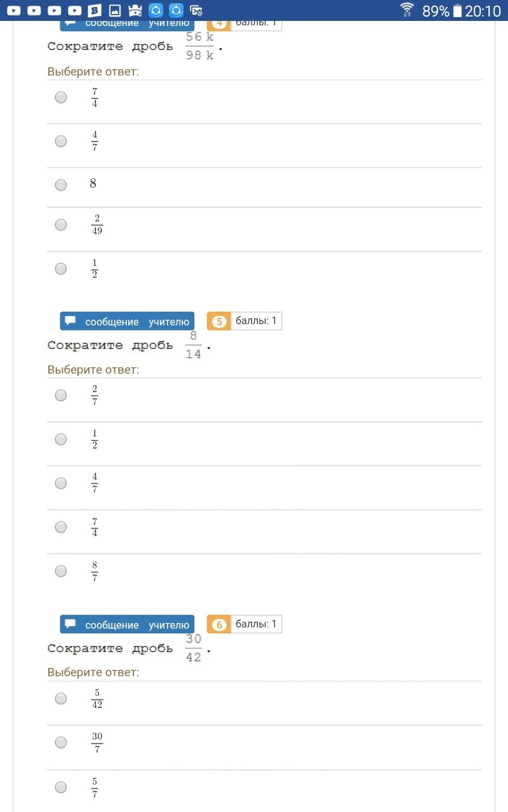Click "сообщение учителю" text for question 6
This screenshot has height=812, width=508.
click(x=137, y=625)
